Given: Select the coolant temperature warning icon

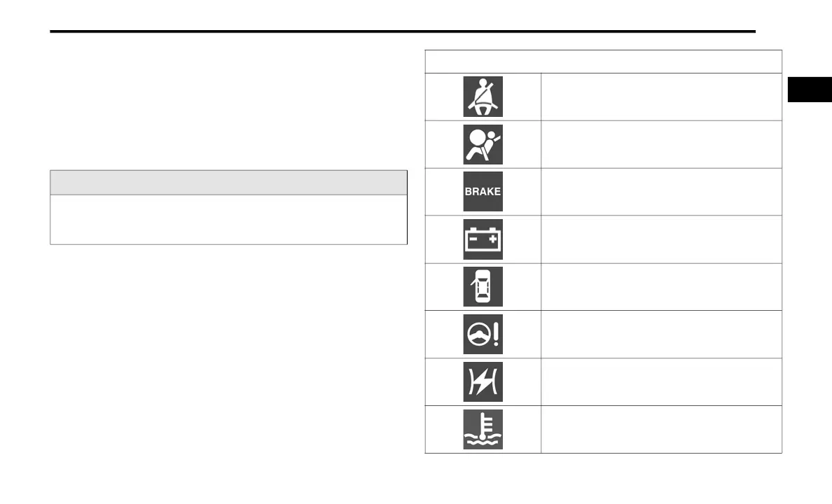Looking at the screenshot, I should coord(483,429).
